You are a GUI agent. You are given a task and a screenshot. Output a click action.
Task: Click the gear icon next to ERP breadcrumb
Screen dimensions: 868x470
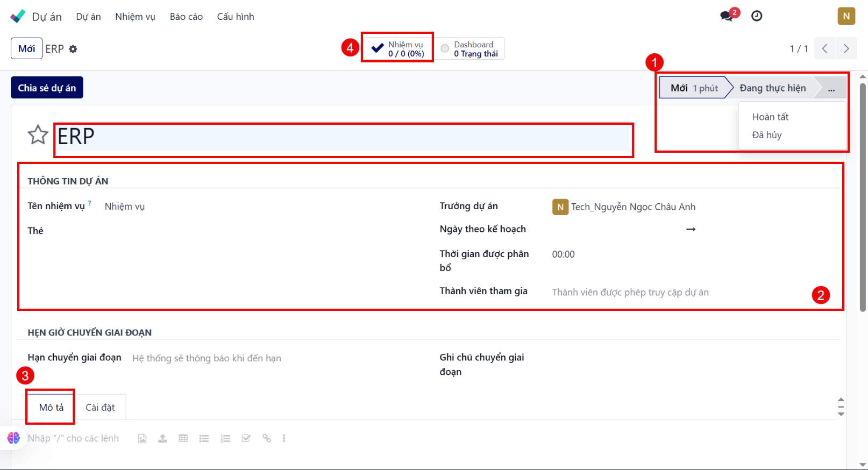[x=73, y=49]
